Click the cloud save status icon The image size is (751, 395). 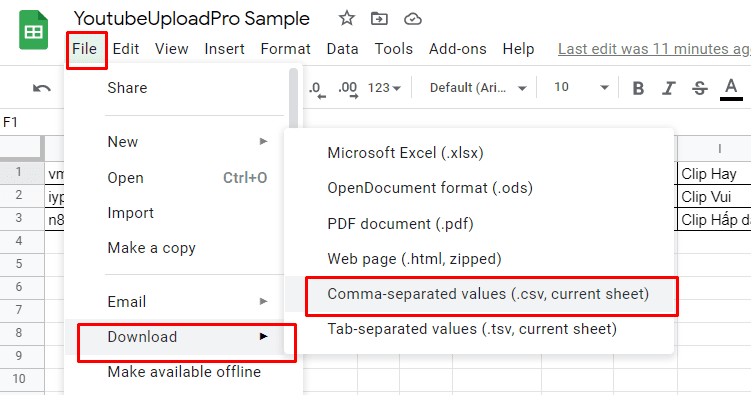pyautogui.click(x=412, y=19)
